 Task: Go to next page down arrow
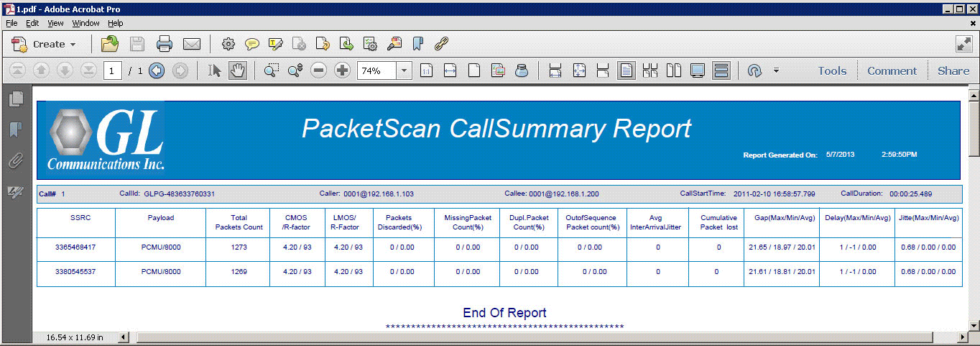click(65, 70)
